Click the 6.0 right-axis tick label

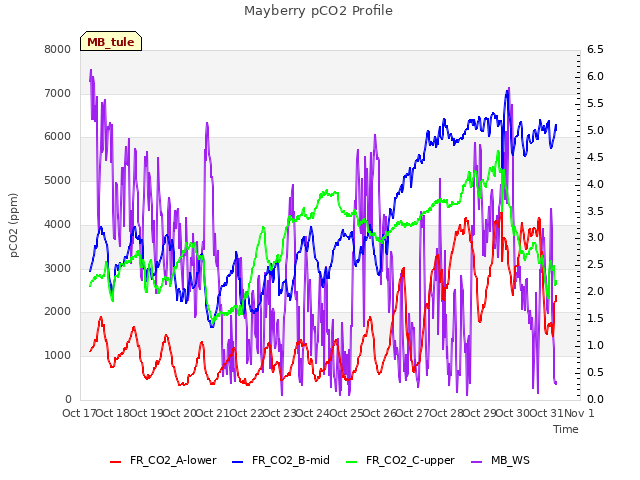pos(595,76)
